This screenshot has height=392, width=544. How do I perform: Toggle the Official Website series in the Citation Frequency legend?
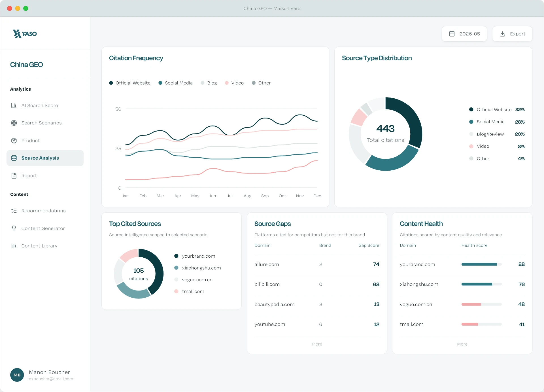click(x=130, y=83)
